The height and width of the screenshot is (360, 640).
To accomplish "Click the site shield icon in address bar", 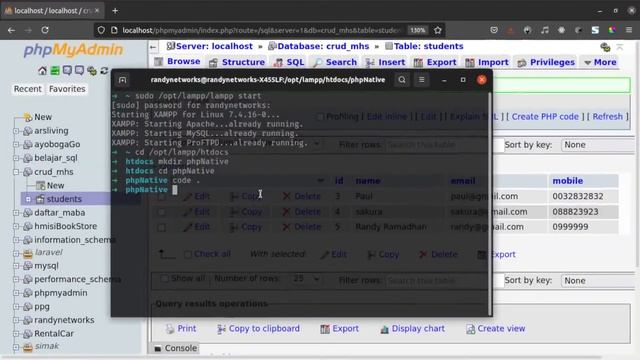I will pos(101,30).
